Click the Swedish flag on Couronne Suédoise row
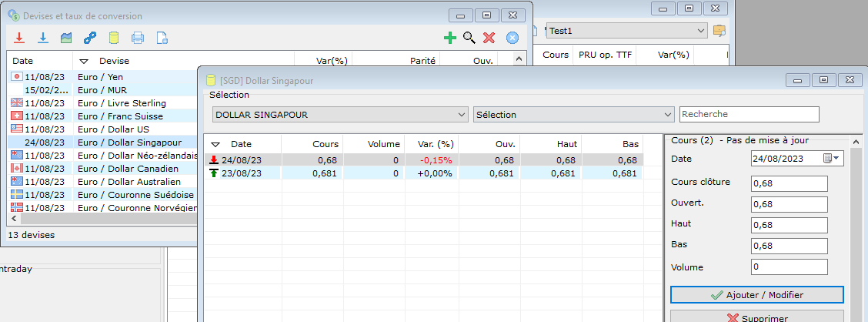 coord(17,195)
